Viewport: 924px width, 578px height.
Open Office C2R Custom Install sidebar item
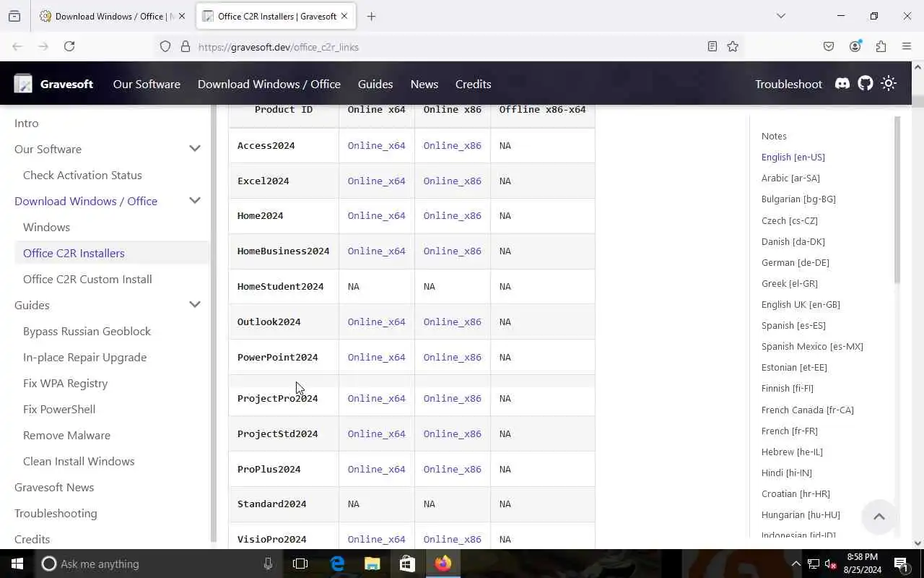[x=87, y=279]
